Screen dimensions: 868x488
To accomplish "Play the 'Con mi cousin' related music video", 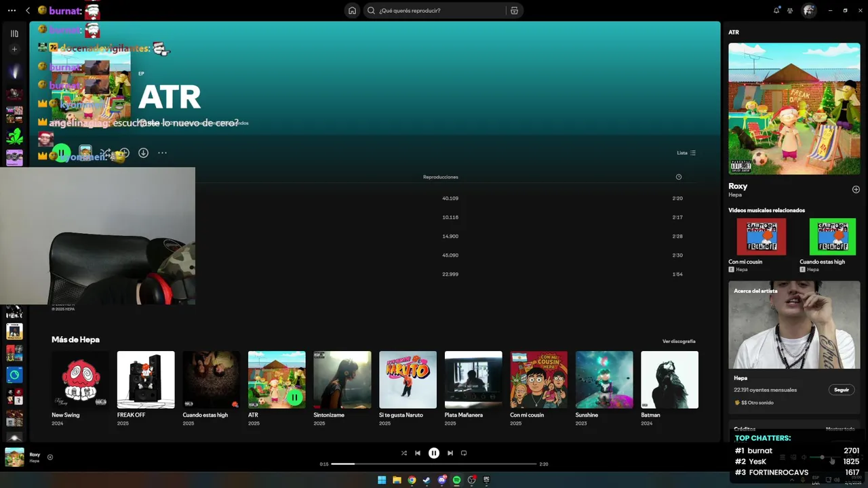I will [x=762, y=237].
